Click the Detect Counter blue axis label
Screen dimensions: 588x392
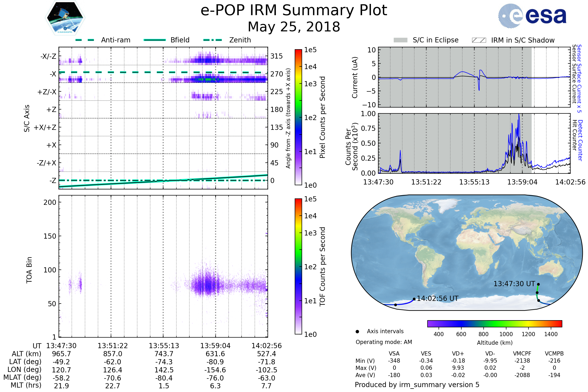(x=580, y=140)
